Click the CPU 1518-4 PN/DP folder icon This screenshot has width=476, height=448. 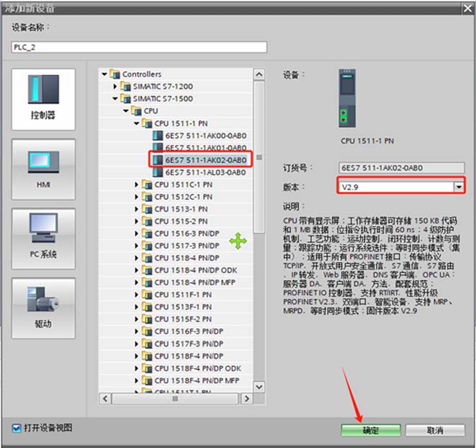pos(147,257)
